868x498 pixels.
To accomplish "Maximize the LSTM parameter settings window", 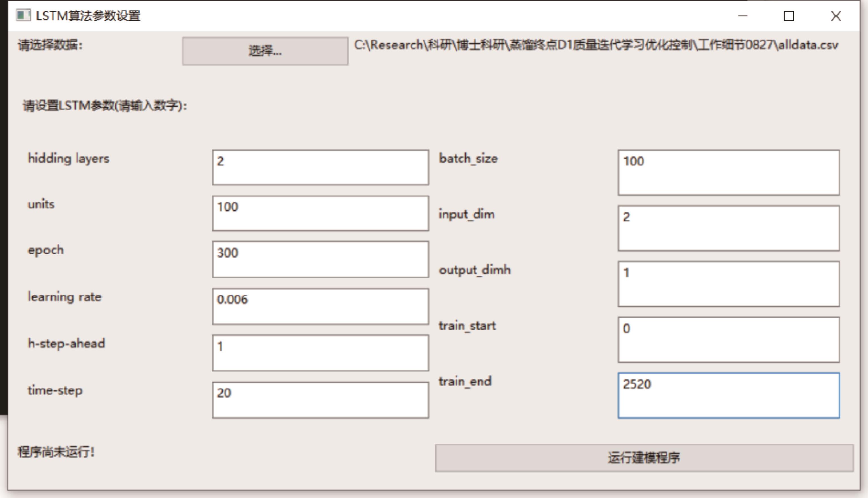I will 789,16.
